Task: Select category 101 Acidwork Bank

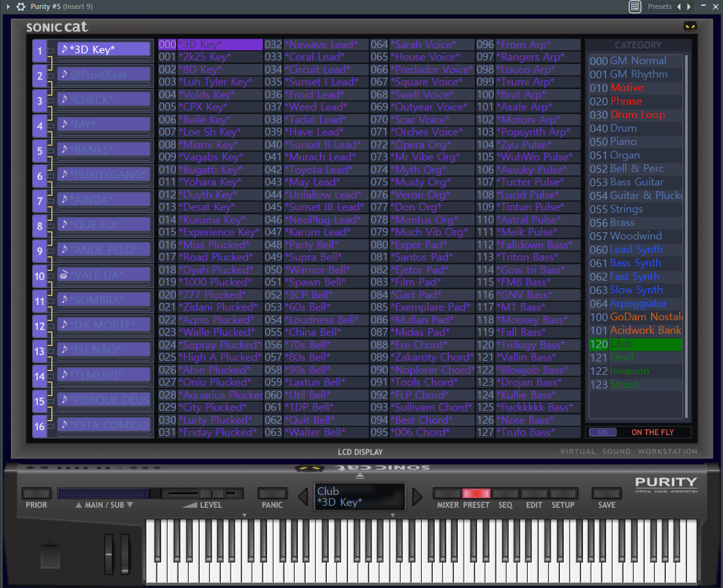Action: pyautogui.click(x=636, y=331)
